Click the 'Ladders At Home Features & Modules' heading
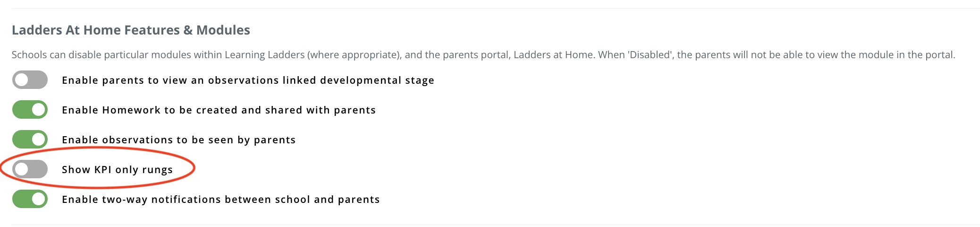Screen dimensions: 980x227 click(131, 30)
